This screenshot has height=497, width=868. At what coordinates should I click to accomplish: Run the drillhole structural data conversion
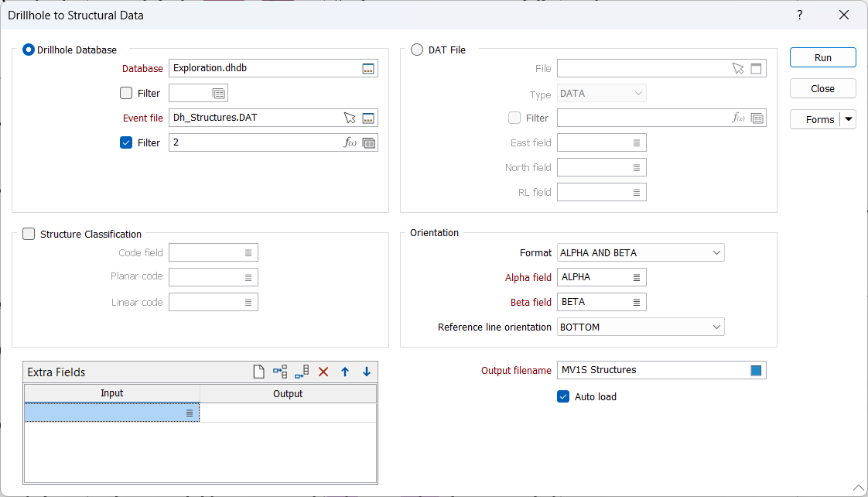click(x=822, y=57)
